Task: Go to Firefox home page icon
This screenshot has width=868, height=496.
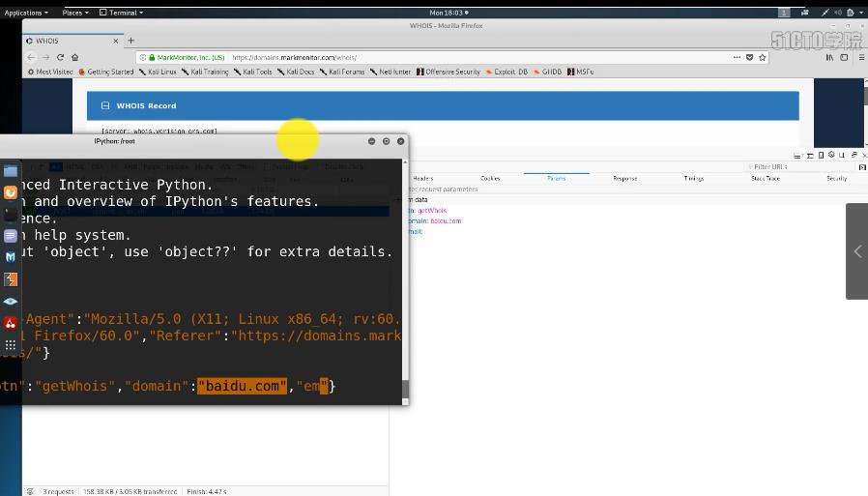Action: 74,57
